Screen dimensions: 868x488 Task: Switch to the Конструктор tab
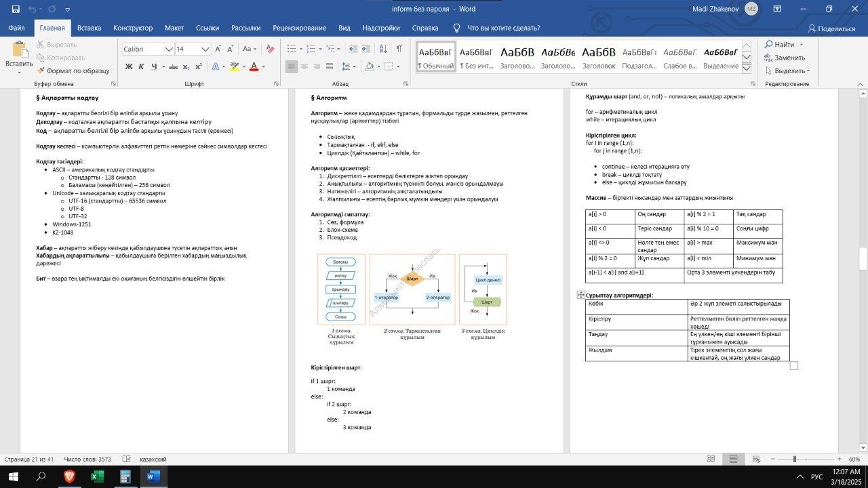click(133, 28)
